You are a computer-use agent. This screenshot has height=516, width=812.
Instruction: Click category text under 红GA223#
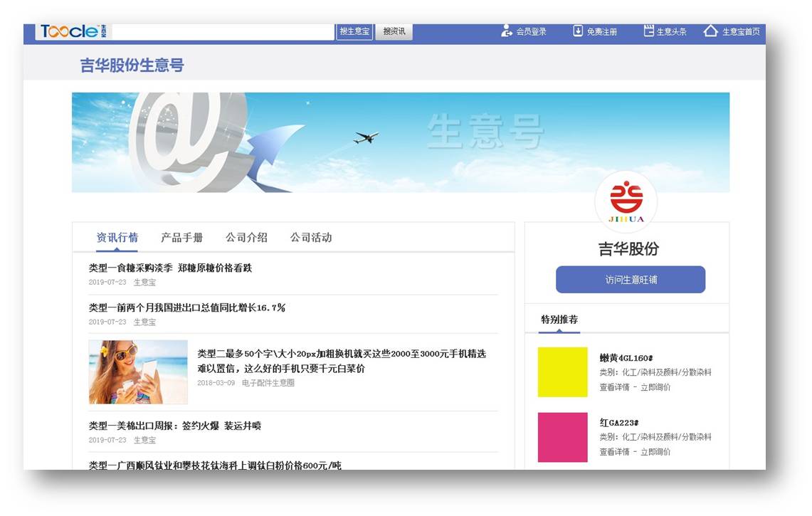click(655, 437)
